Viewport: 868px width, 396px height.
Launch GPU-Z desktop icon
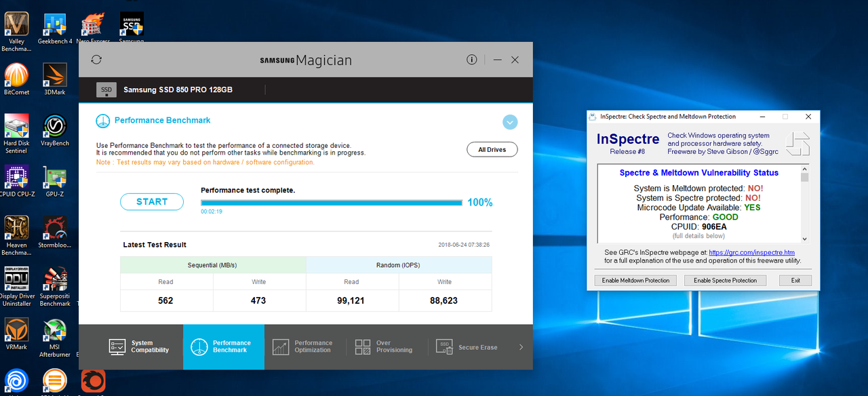pos(55,181)
